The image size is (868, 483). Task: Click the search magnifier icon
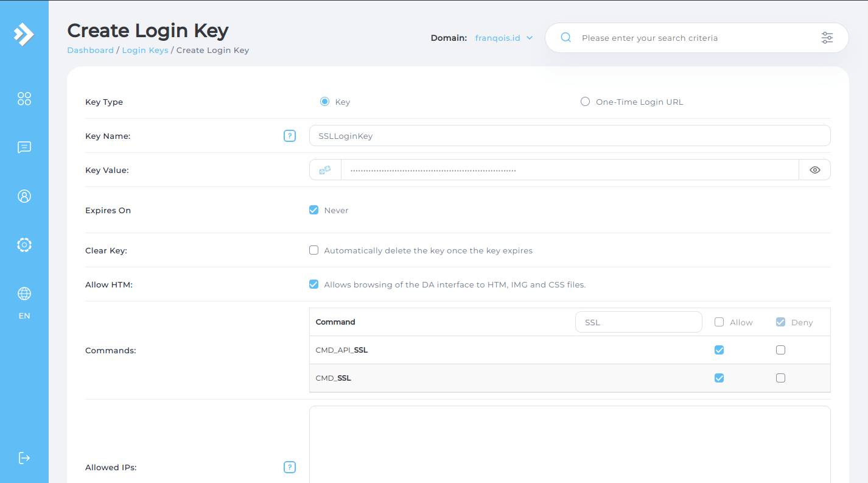click(565, 37)
